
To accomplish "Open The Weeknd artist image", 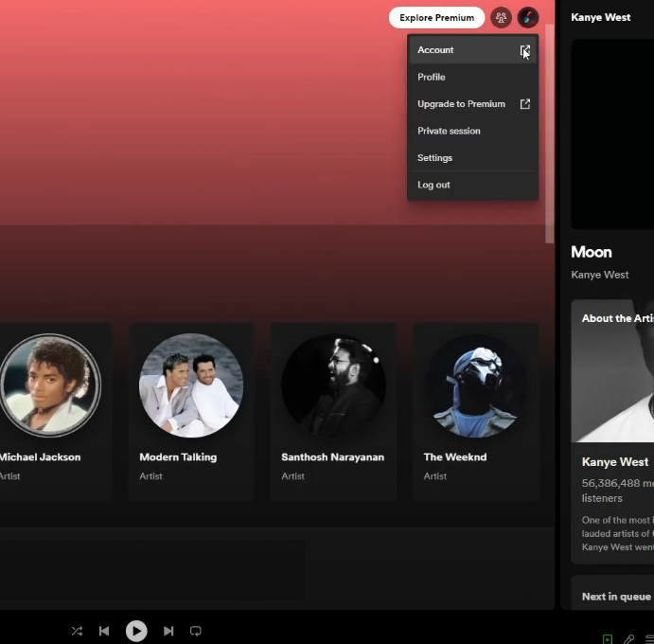I will tap(476, 385).
